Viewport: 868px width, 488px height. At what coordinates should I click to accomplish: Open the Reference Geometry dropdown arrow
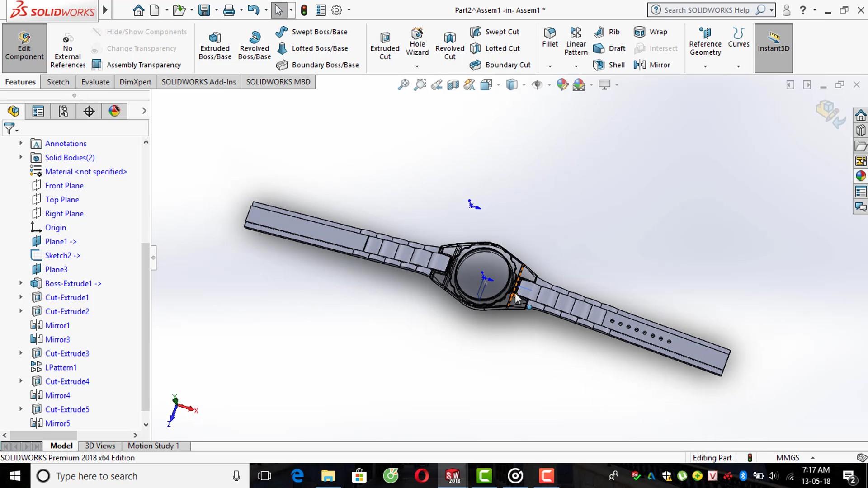705,66
